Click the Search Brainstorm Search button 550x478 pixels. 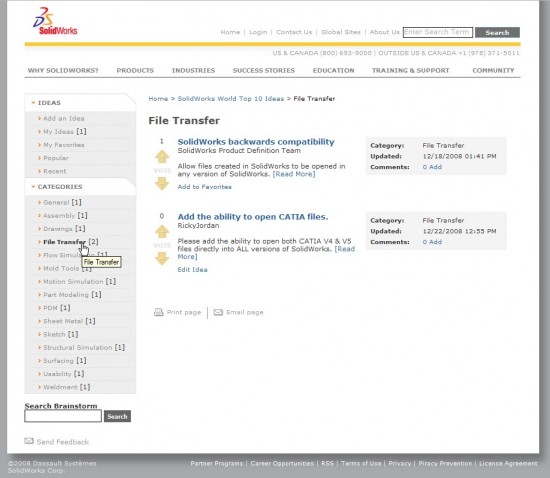(117, 416)
